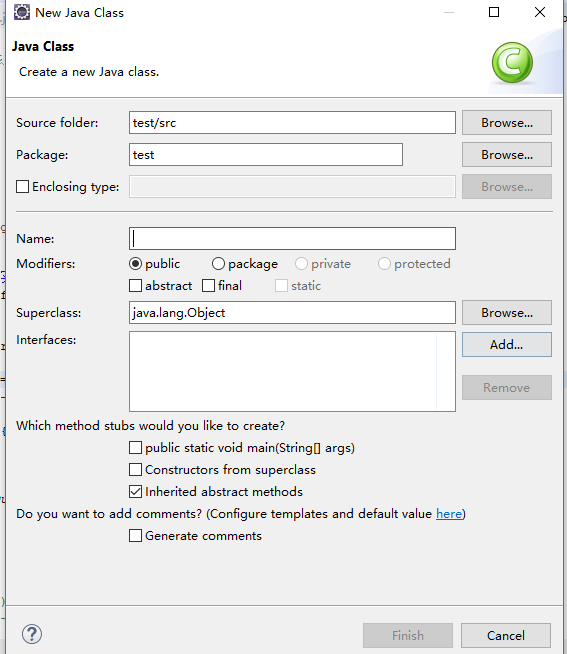Open the help question mark icon
Screen dimensions: 567x654
point(32,634)
